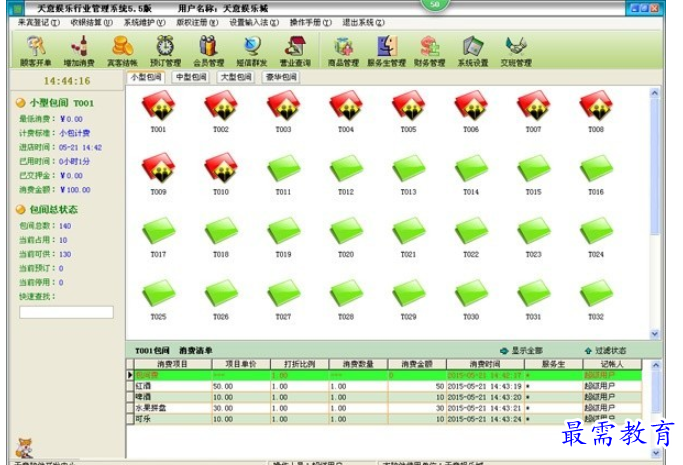Click the 显示全部 link
This screenshot has width=683, height=465.
(x=521, y=350)
